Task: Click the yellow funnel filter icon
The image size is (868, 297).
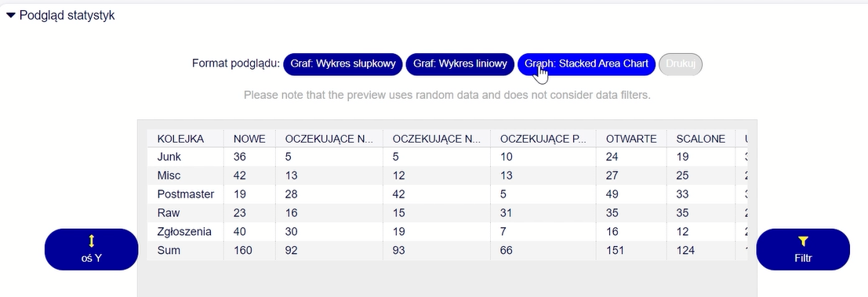Action: tap(803, 241)
